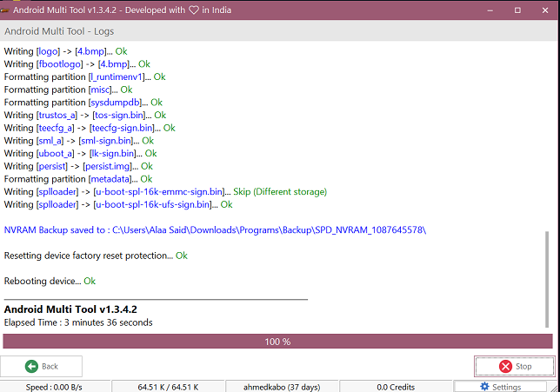
Task: Close the Android Multi Tool window
Action: click(x=544, y=10)
